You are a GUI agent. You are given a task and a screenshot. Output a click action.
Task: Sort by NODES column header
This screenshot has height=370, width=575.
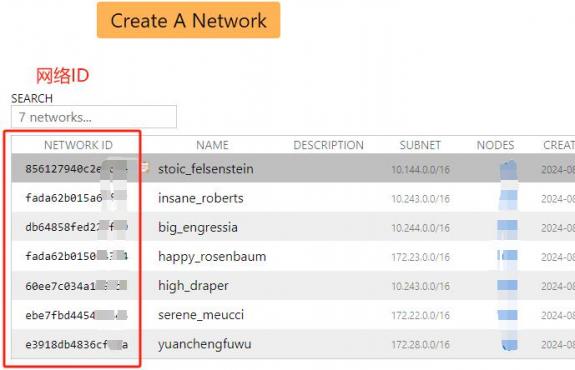point(495,145)
